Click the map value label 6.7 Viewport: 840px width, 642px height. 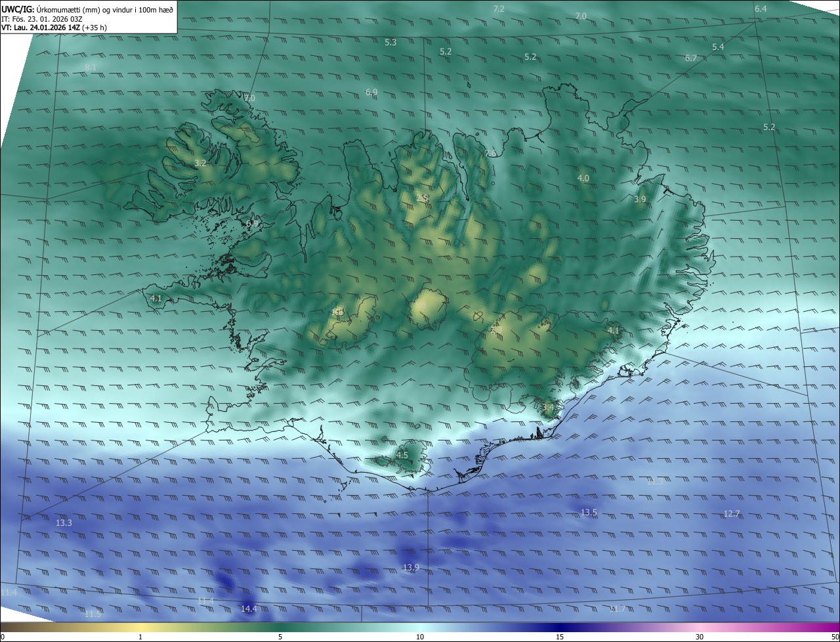[x=691, y=58]
